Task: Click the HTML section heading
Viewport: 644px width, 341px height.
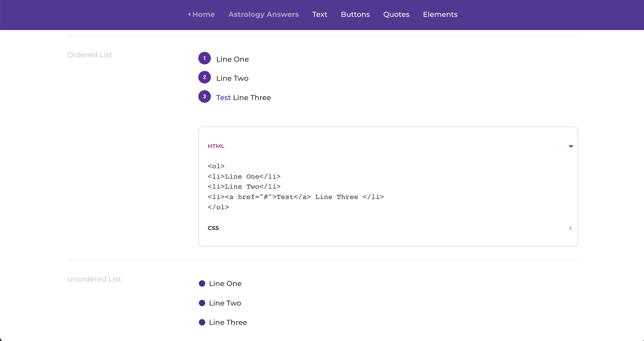Action: tap(216, 146)
